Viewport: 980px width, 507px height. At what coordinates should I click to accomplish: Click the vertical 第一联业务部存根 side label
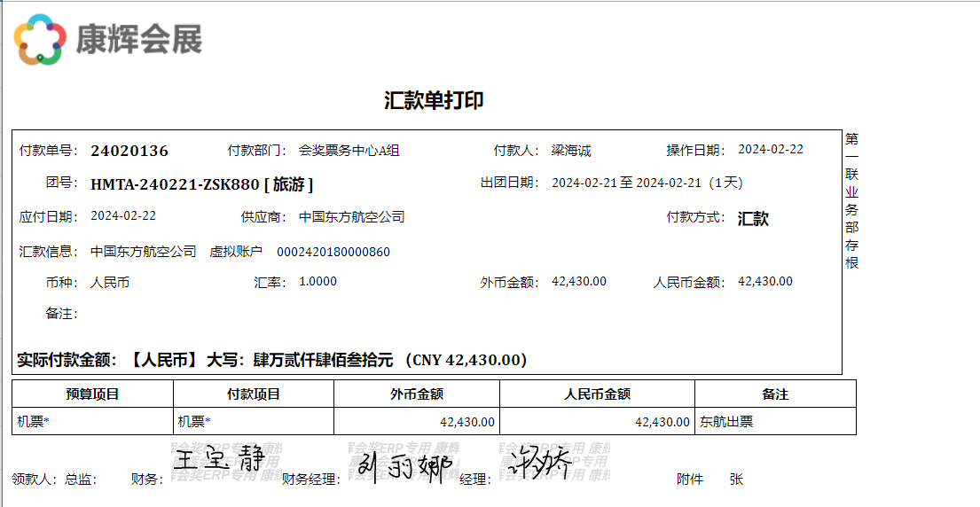851,201
